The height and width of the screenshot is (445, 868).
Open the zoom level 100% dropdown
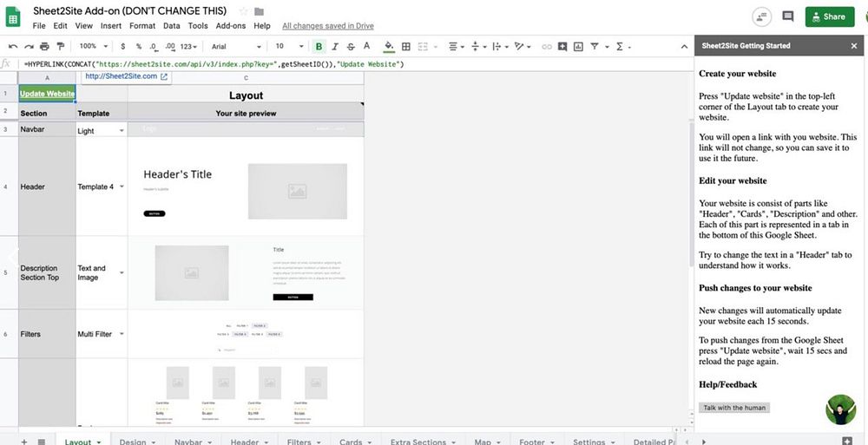94,47
